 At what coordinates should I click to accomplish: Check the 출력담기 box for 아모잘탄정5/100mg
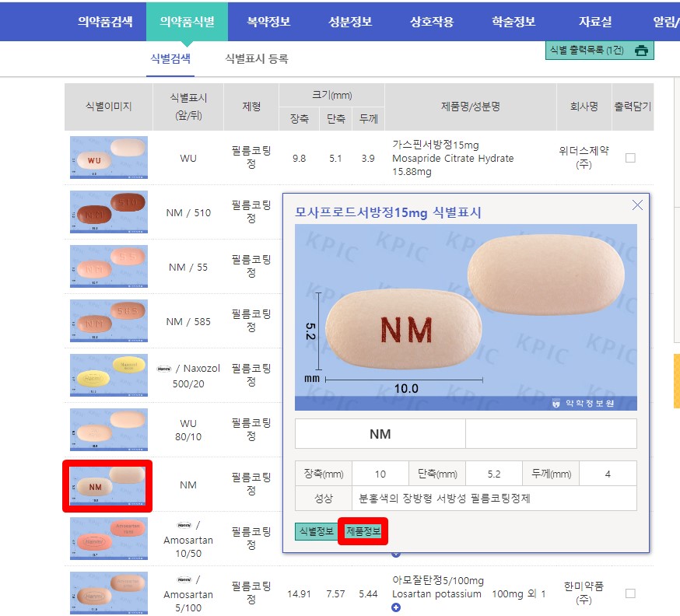[x=630, y=593]
